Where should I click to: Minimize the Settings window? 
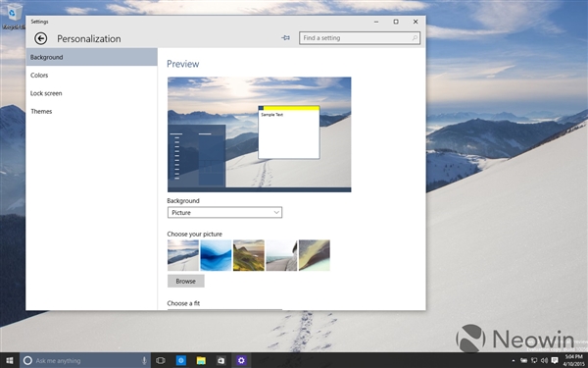(376, 22)
